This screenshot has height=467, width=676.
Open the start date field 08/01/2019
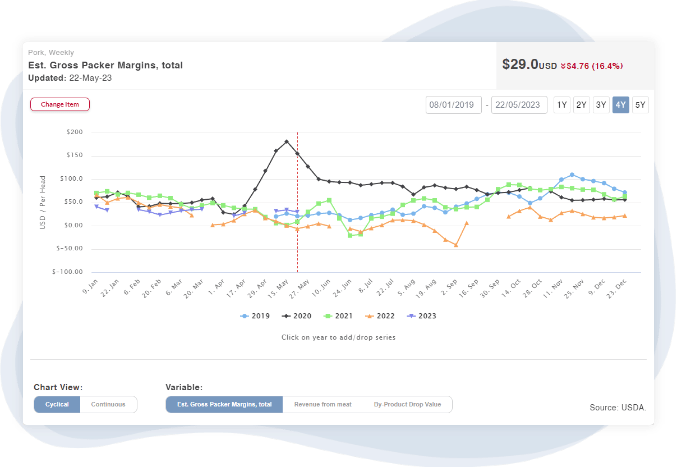pyautogui.click(x=454, y=105)
